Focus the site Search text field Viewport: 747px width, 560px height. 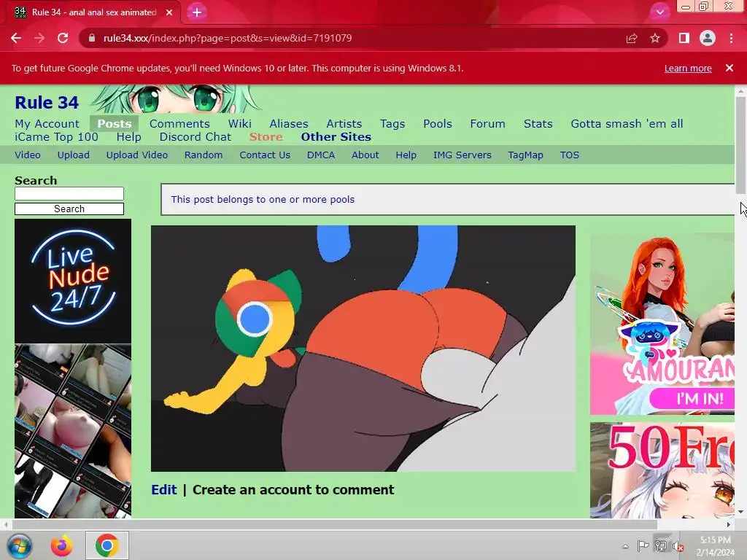[x=69, y=193]
